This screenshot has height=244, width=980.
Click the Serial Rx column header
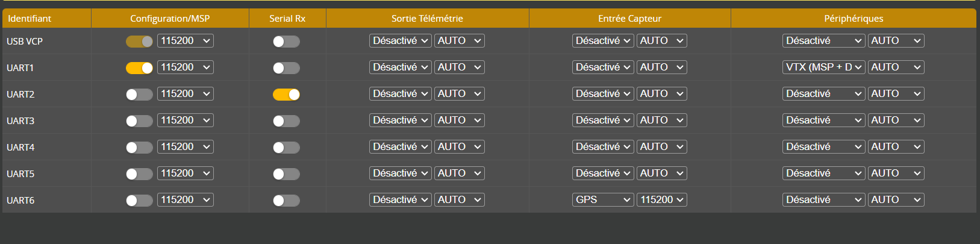point(287,19)
